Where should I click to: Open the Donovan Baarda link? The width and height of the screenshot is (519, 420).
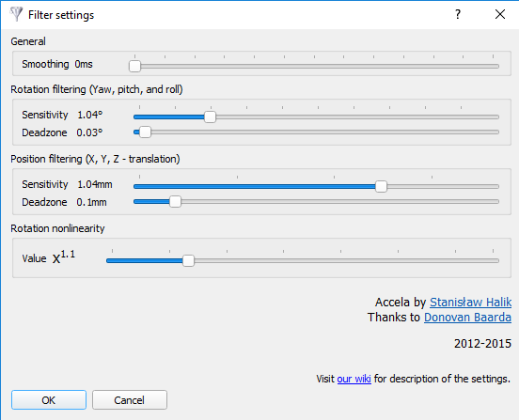[x=467, y=318]
